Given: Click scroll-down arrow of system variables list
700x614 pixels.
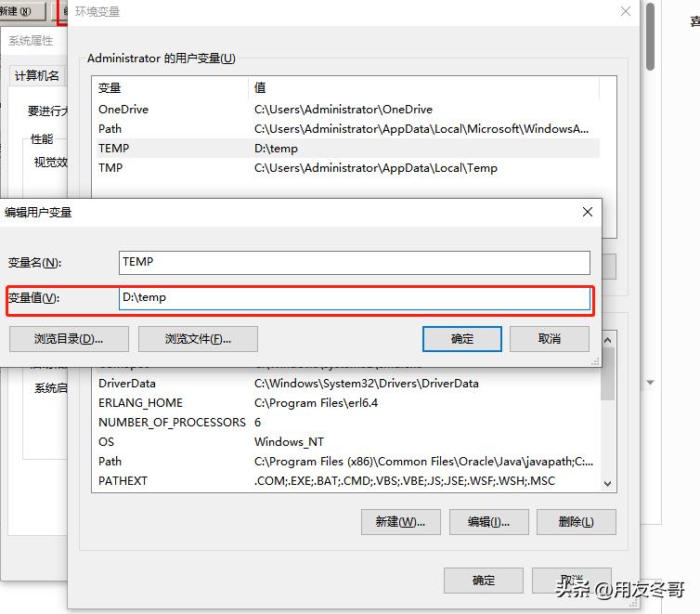Looking at the screenshot, I should (x=607, y=484).
